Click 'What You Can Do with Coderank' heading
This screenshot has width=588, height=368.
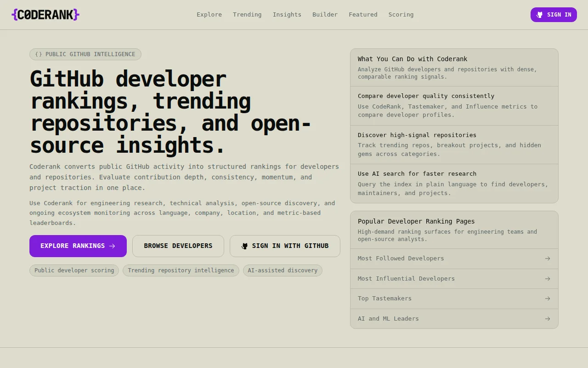click(x=413, y=59)
